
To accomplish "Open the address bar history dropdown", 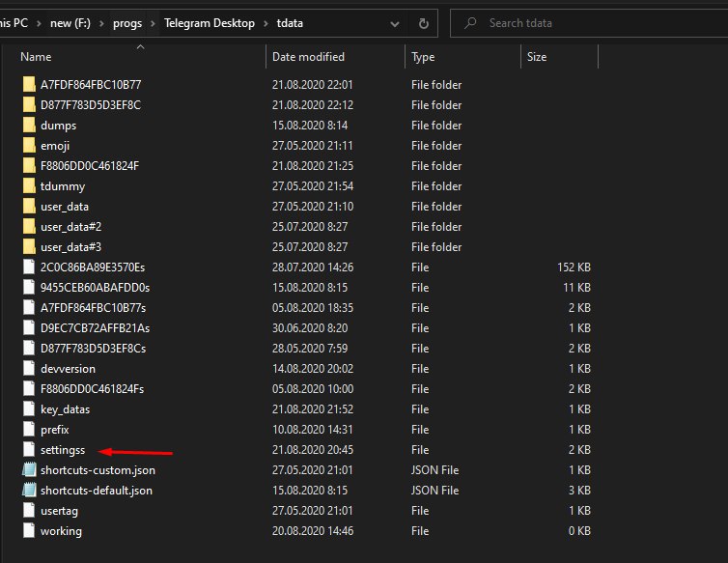I will click(x=395, y=24).
